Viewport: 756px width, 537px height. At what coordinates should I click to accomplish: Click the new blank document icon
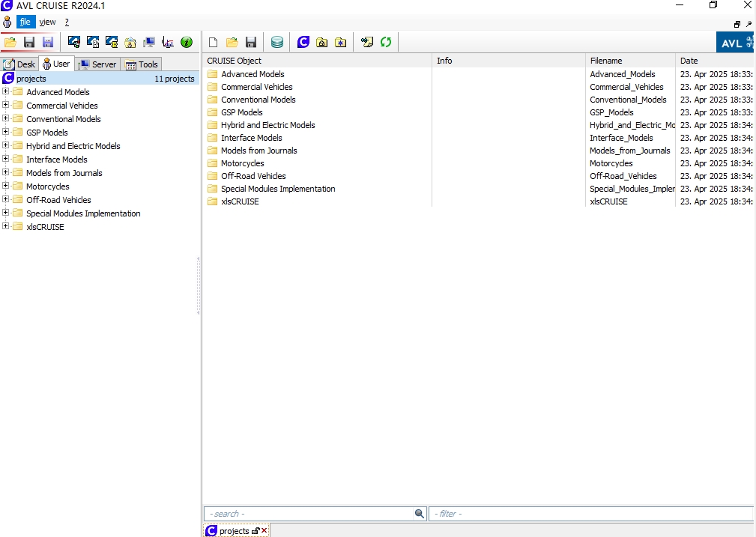click(x=213, y=43)
